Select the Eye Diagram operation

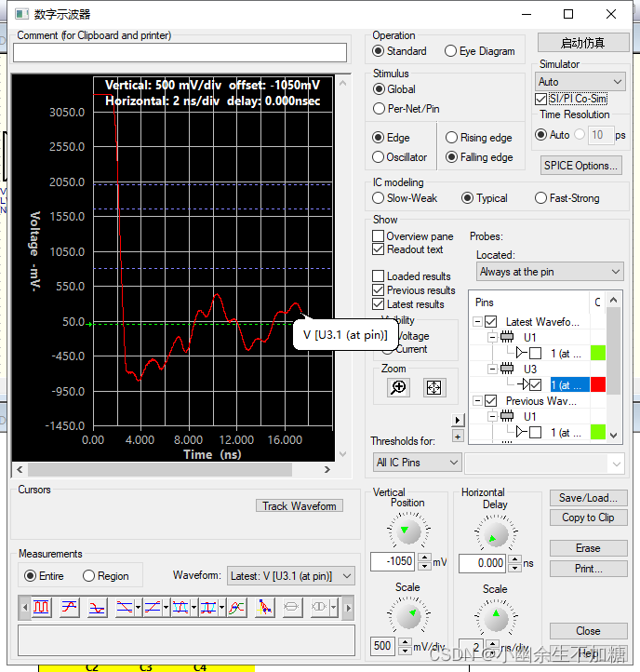(x=479, y=51)
